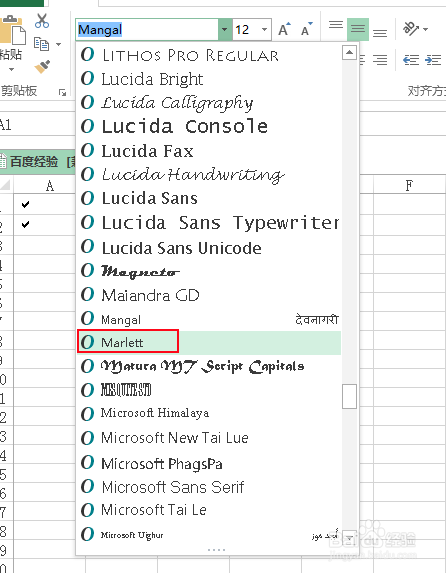Pick Microsoft PhagsPa font
The height and width of the screenshot is (573, 446).
[x=209, y=463]
